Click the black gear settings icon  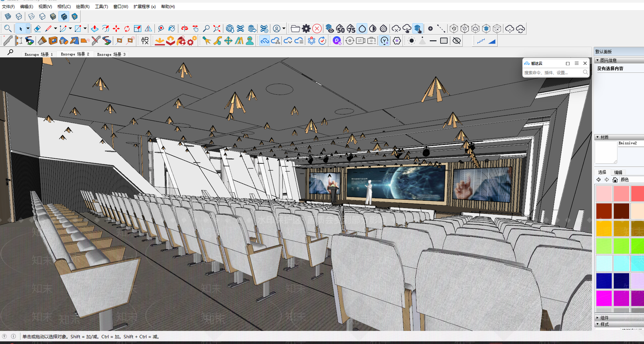click(306, 29)
